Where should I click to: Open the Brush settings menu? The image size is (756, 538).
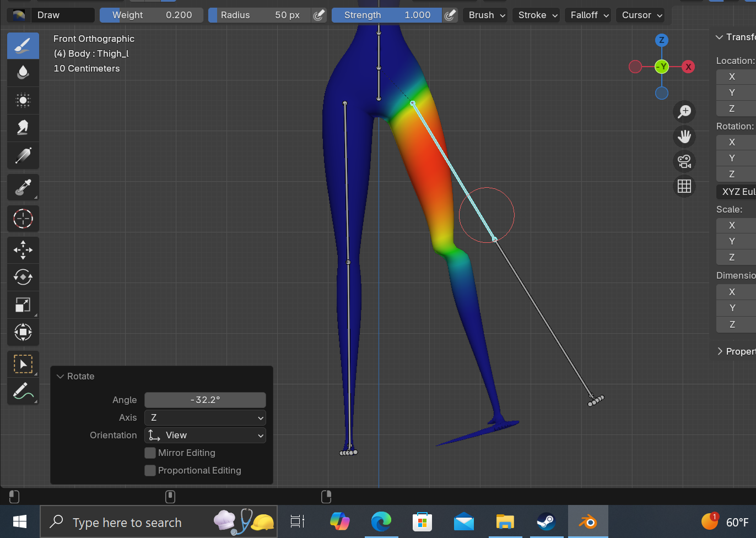[x=487, y=15]
